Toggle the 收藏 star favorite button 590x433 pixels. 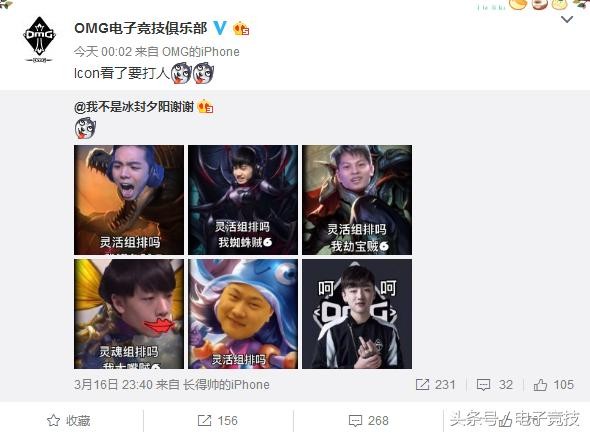coord(69,421)
